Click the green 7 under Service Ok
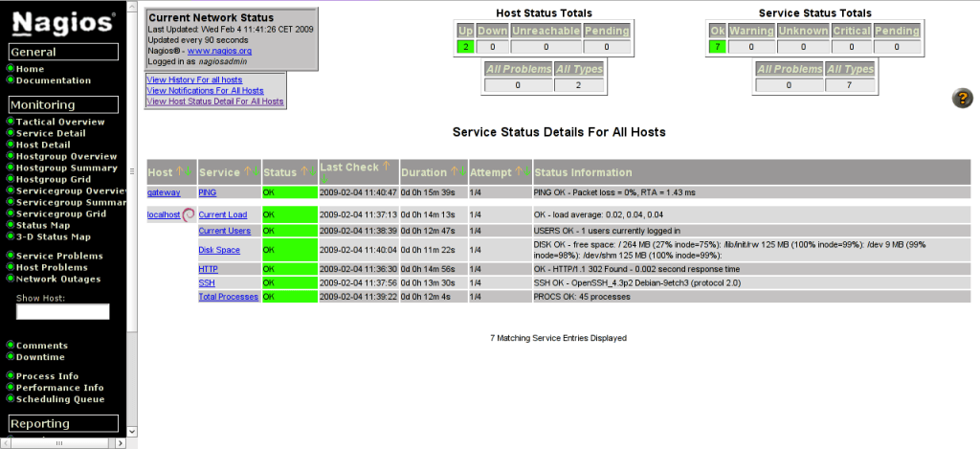980x449 pixels. [718, 47]
